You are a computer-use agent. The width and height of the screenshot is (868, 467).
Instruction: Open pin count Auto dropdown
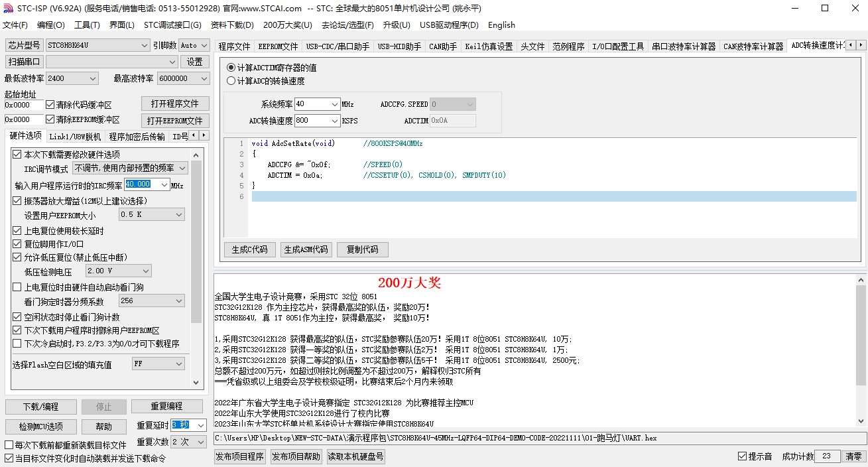194,45
